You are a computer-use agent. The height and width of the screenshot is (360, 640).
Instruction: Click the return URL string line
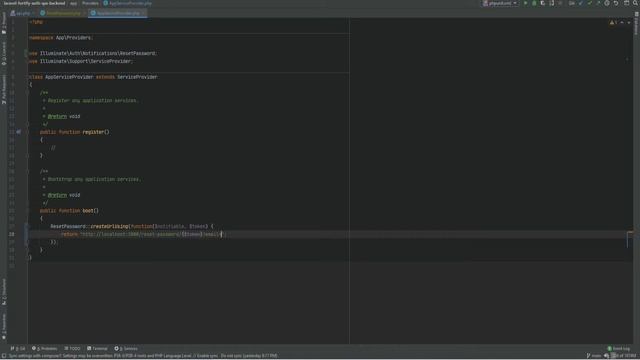143,234
